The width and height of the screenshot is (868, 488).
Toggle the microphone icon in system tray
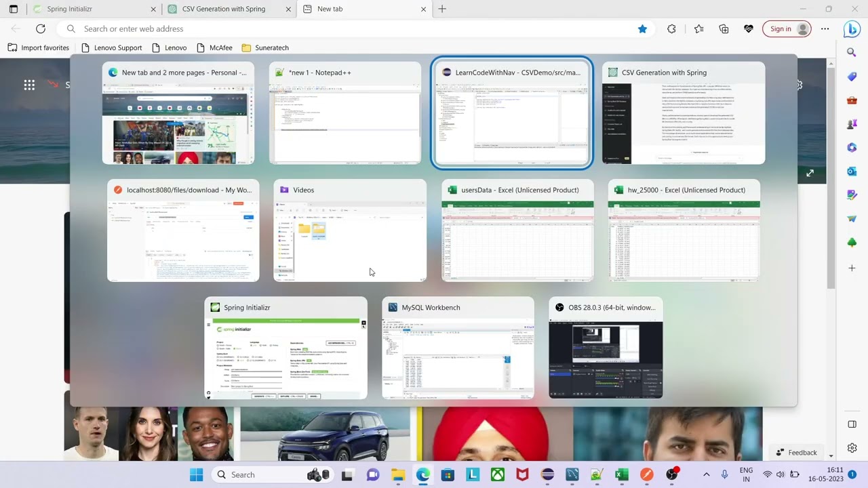coord(725,474)
